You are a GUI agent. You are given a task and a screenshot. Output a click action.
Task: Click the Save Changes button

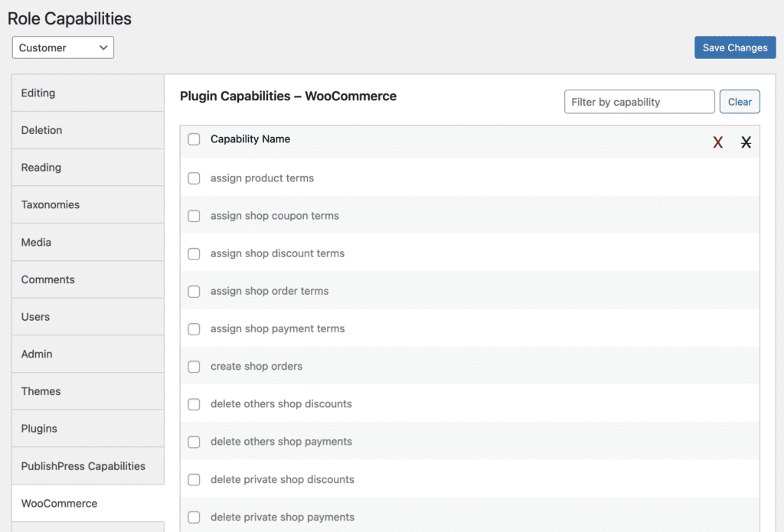[x=734, y=47]
